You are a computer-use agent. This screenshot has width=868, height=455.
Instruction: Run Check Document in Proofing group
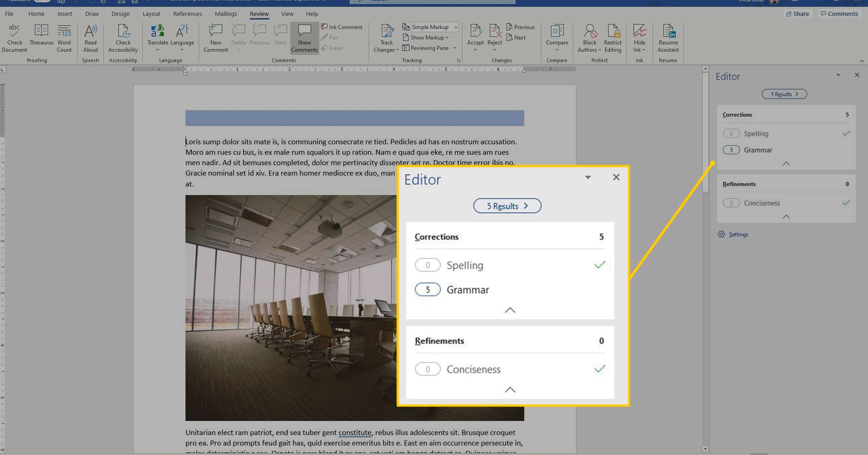(x=15, y=38)
